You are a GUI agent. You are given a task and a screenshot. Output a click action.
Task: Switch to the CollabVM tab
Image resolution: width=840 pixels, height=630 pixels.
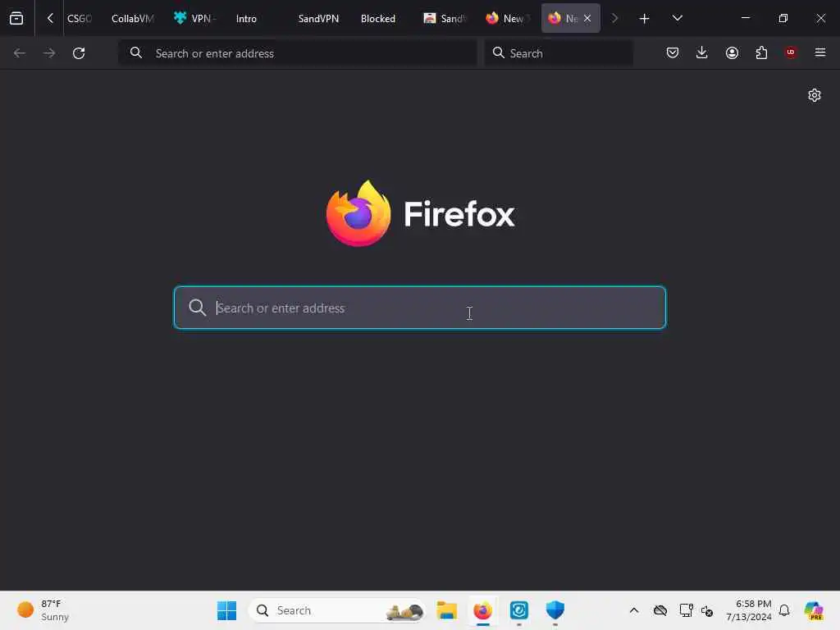(132, 18)
